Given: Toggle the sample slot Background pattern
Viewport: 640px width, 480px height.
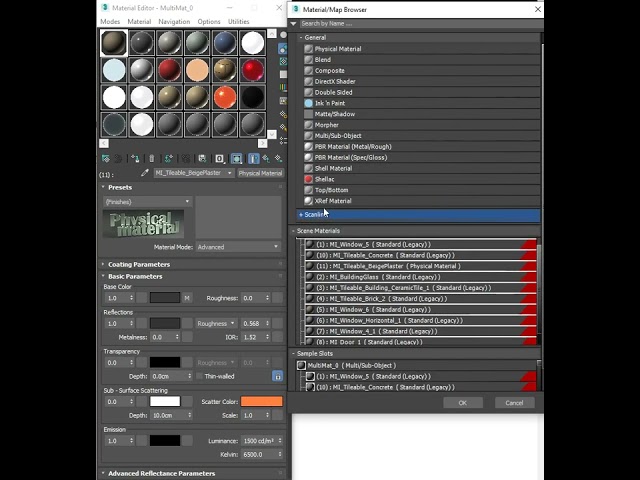Looking at the screenshot, I should (x=283, y=62).
